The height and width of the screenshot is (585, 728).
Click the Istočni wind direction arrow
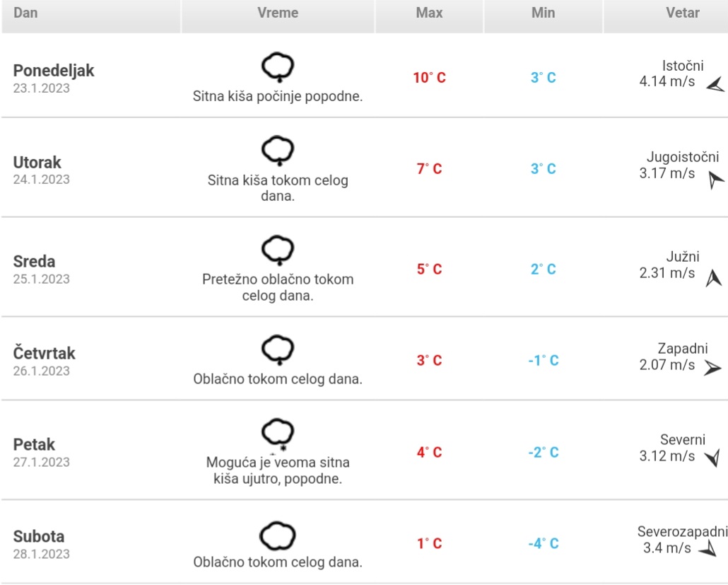tap(715, 86)
